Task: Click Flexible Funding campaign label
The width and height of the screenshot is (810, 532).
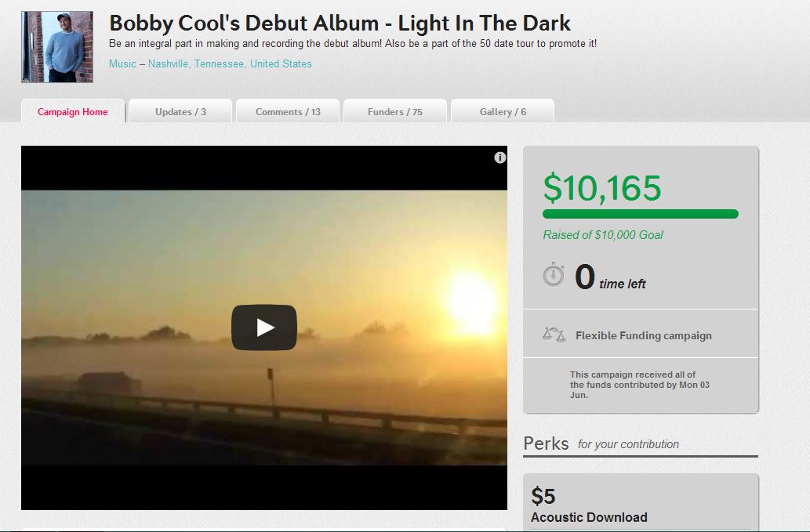Action: click(644, 335)
